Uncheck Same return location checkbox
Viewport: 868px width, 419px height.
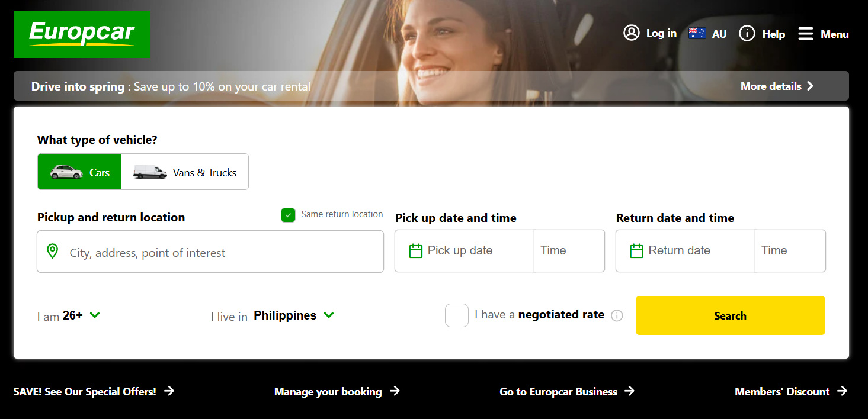click(288, 215)
